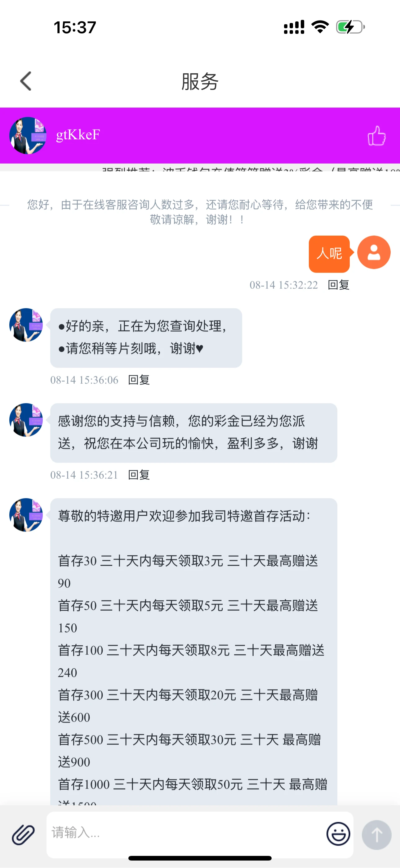This screenshot has height=868, width=400.
Task: Tap agent avatar beside 感谢您的支持 message
Action: point(26,420)
